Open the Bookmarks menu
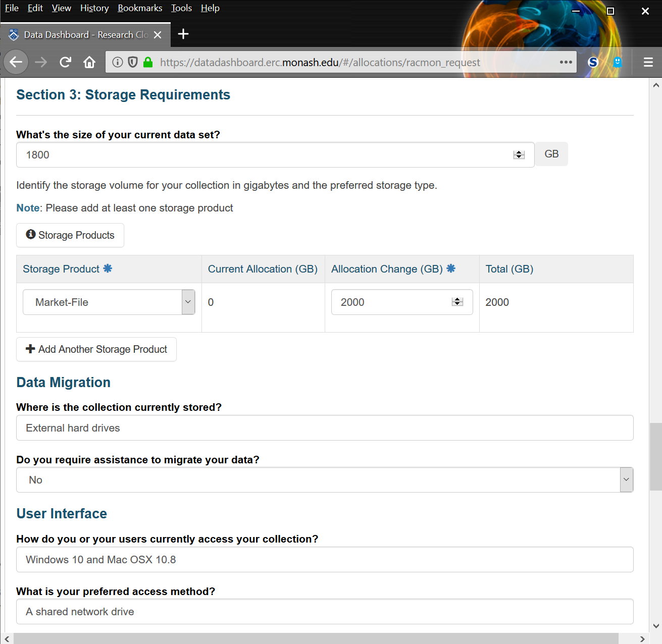Image resolution: width=662 pixels, height=644 pixels. tap(140, 8)
